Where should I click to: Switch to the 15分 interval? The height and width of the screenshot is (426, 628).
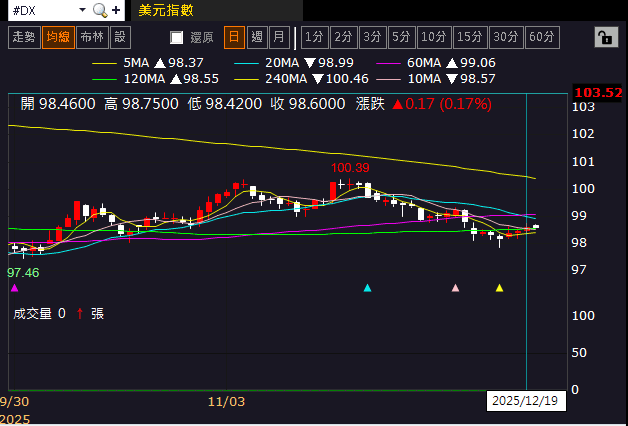[x=470, y=37]
